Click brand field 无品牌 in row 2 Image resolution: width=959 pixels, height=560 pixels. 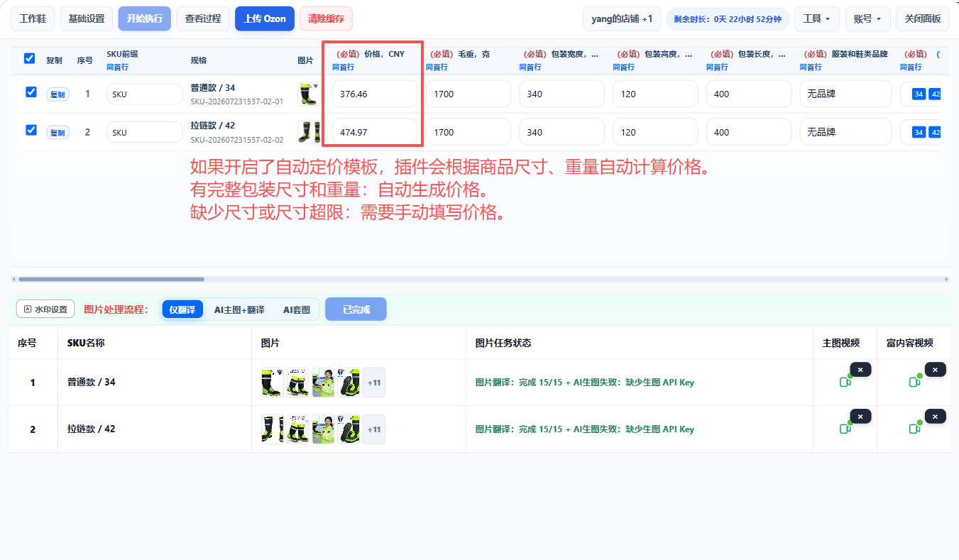pyautogui.click(x=845, y=132)
